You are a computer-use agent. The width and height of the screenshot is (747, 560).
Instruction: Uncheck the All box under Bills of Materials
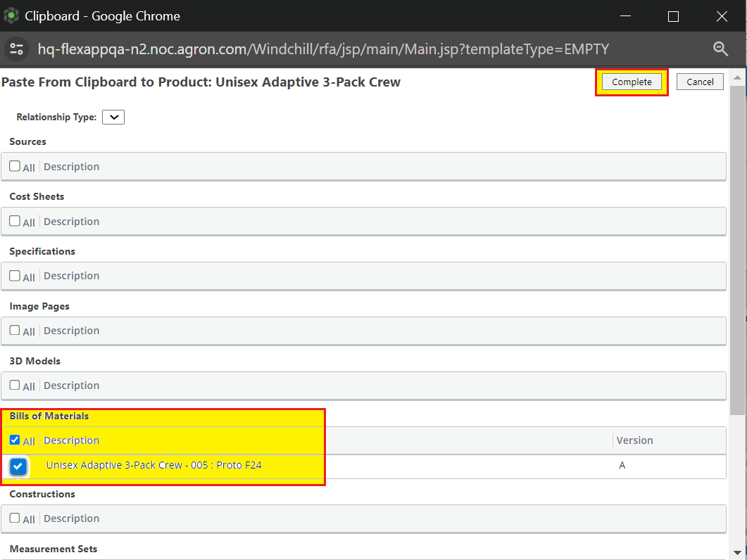(x=15, y=440)
